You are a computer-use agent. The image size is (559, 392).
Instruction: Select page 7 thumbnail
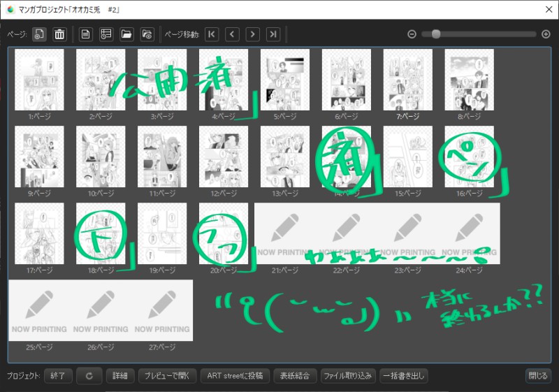pos(408,80)
